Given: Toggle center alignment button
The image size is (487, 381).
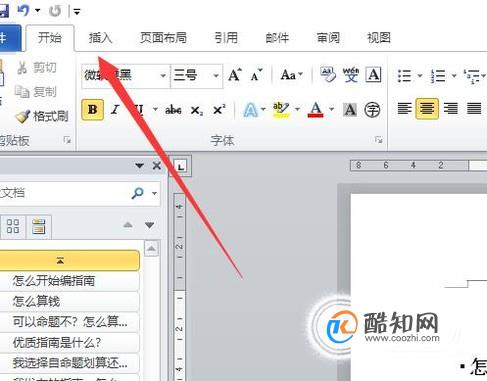Looking at the screenshot, I should 427,109.
